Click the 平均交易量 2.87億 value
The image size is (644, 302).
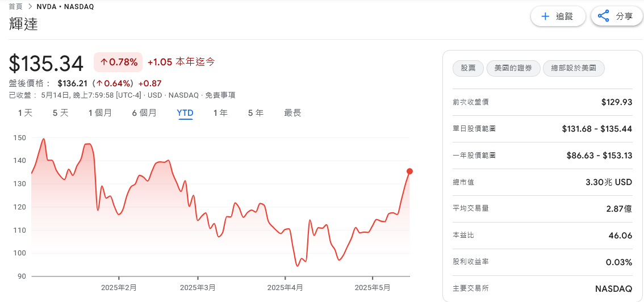618,208
